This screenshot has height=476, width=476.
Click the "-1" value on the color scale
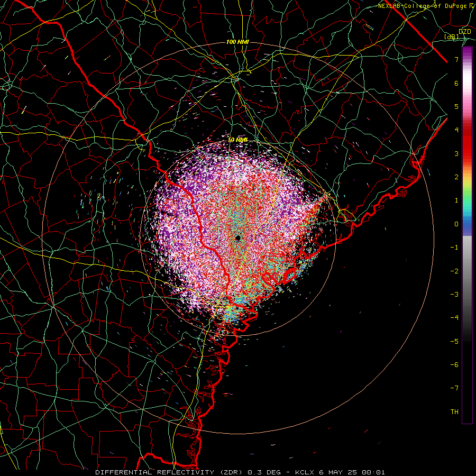point(454,248)
